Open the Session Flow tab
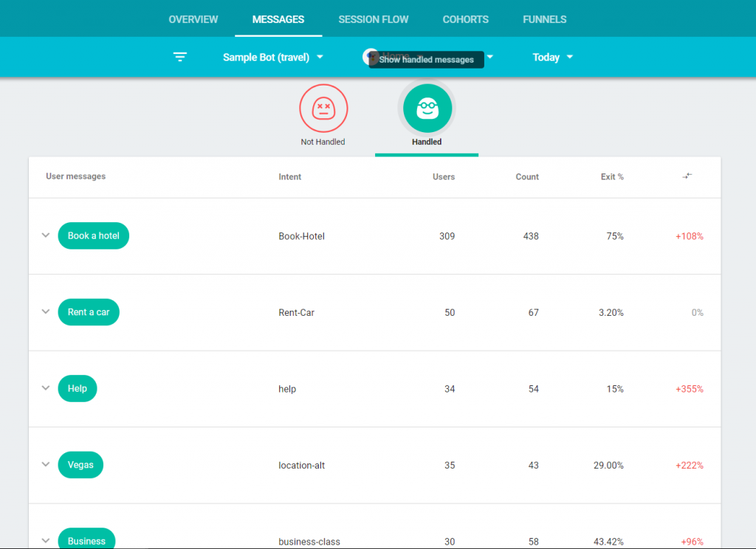This screenshot has height=549, width=756. click(x=373, y=19)
